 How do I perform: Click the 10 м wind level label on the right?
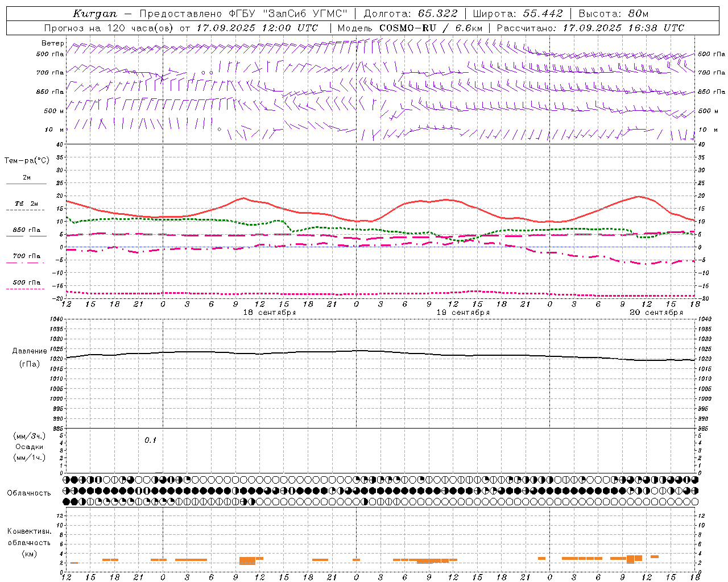point(708,130)
